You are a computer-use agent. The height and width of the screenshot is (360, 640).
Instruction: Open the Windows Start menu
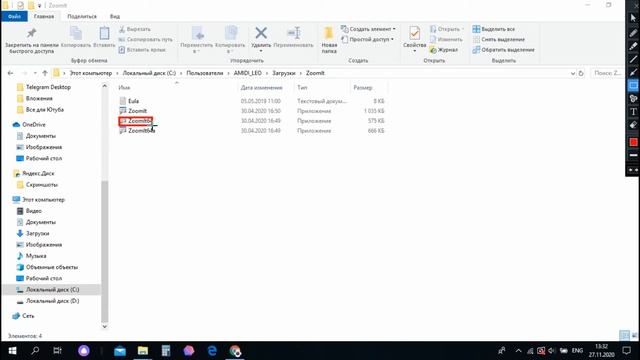[x=12, y=351]
